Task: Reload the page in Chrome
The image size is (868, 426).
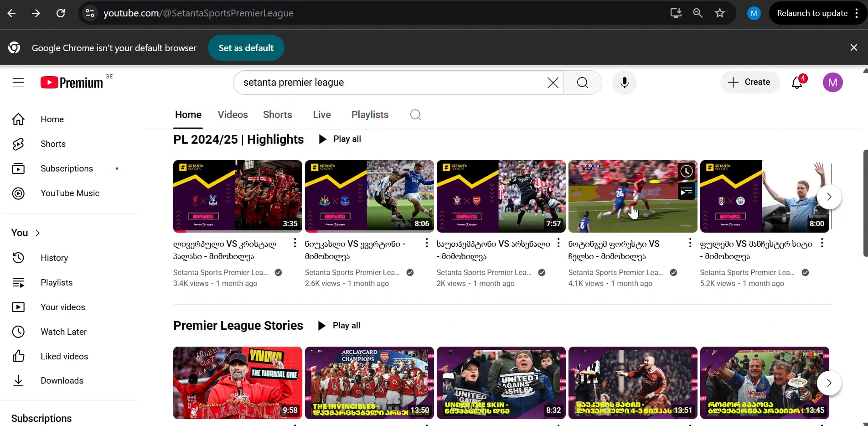Action: (x=61, y=13)
